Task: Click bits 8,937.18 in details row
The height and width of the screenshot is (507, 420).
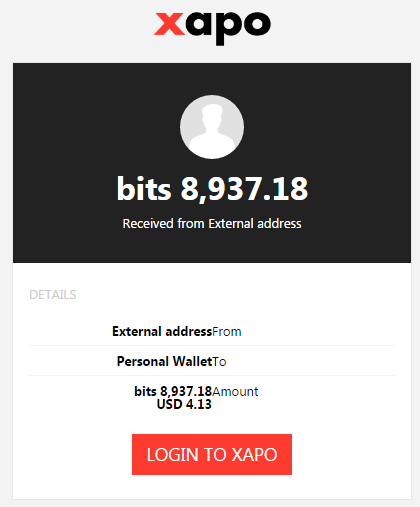Action: point(173,391)
